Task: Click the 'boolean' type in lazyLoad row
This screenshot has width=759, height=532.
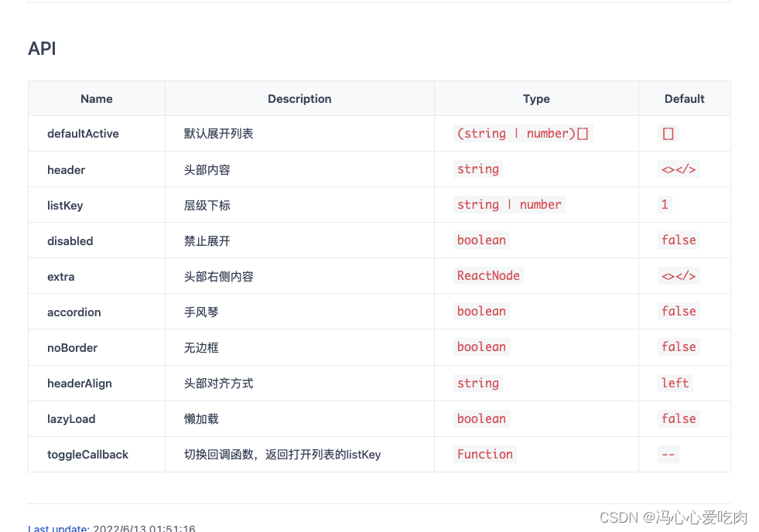Action: click(x=481, y=419)
